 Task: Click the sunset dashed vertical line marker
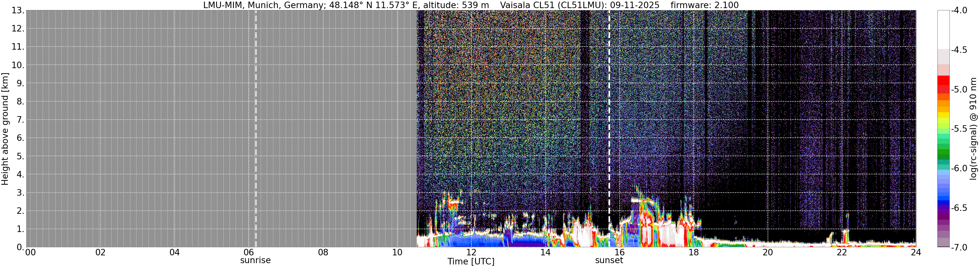609,129
